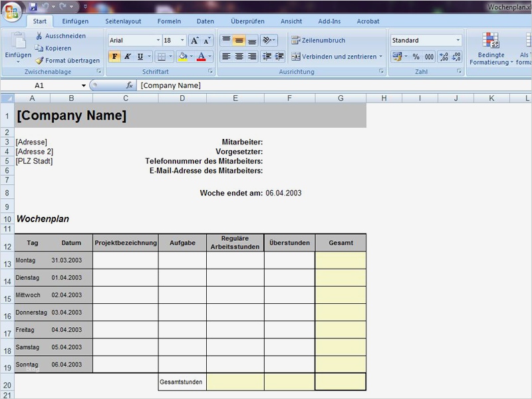Click the increase decimal icon

[444, 56]
